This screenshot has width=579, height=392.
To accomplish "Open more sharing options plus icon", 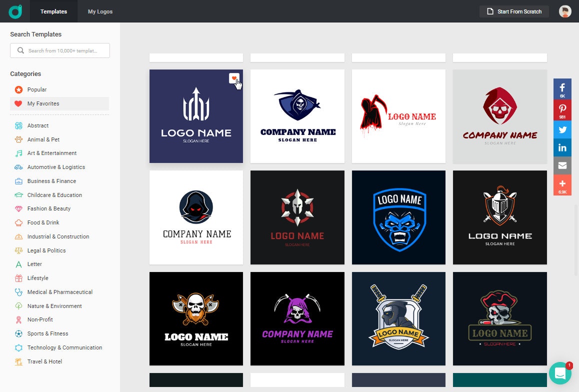I will click(x=562, y=185).
